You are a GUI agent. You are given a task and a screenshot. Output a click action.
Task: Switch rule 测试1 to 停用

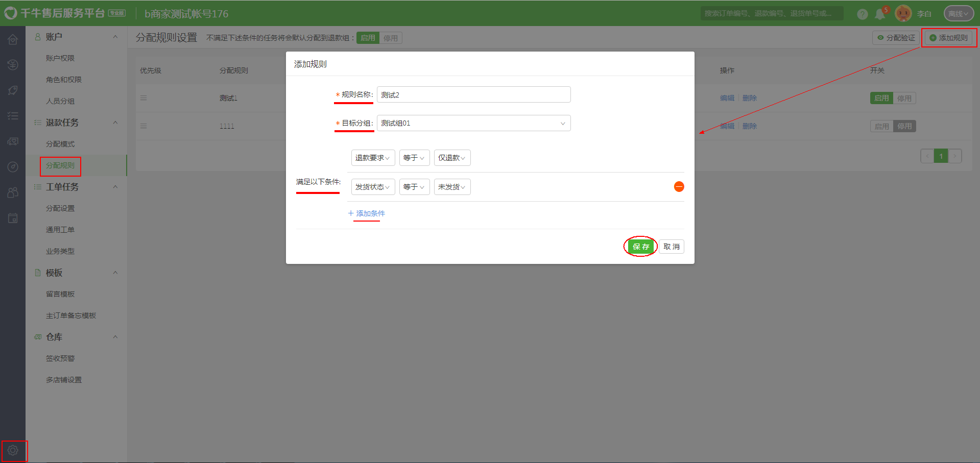[904, 98]
